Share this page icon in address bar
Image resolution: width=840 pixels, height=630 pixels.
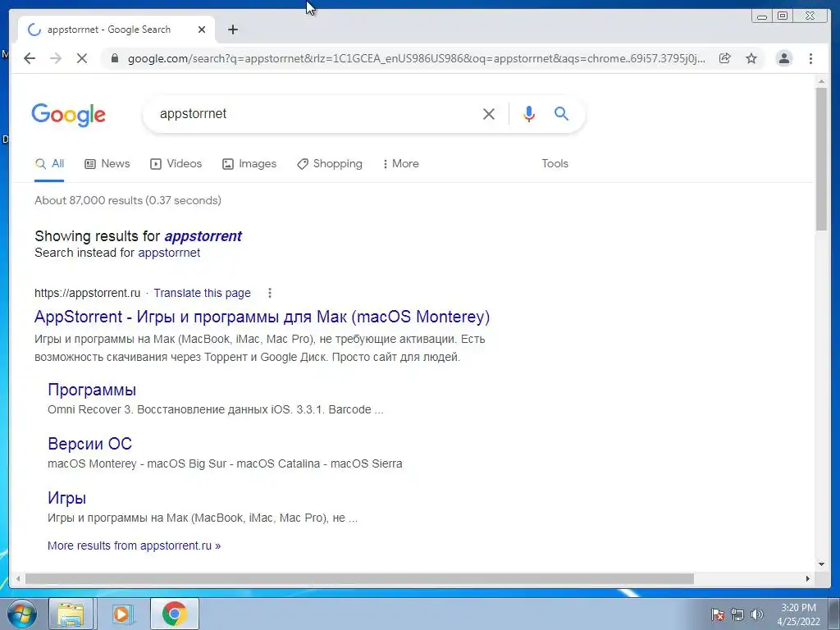[725, 58]
